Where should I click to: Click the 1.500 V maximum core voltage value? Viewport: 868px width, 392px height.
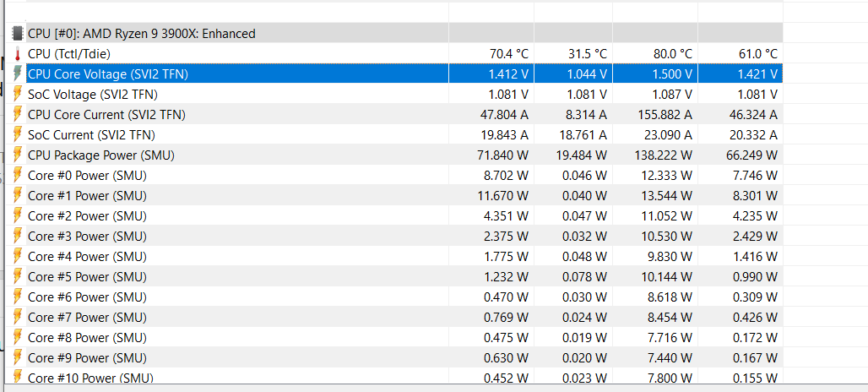pyautogui.click(x=672, y=74)
